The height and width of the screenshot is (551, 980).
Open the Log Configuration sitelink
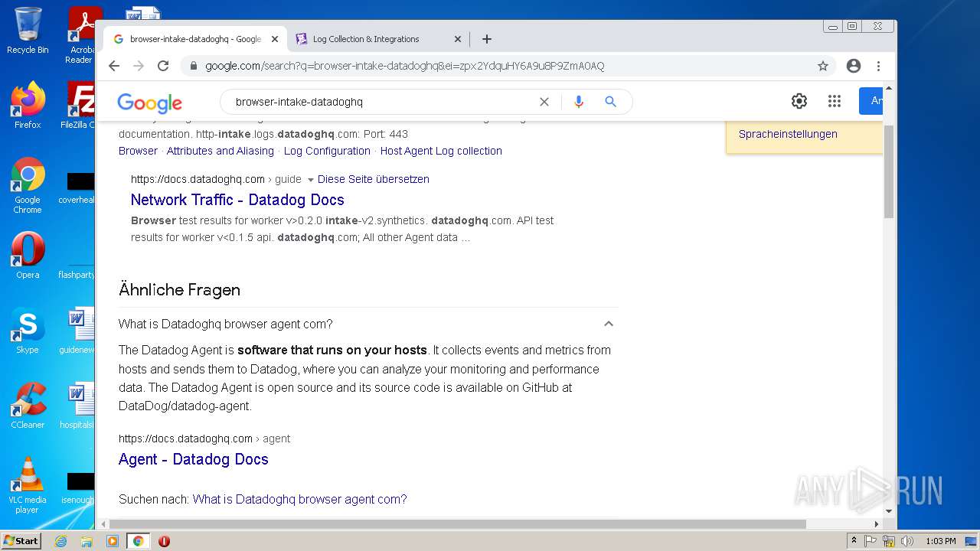coord(327,151)
